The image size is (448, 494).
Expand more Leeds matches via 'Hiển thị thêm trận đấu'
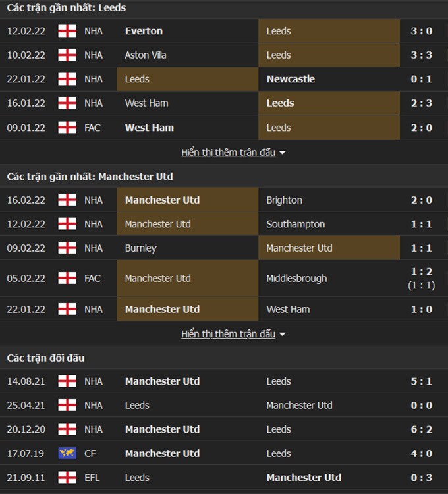click(x=228, y=153)
